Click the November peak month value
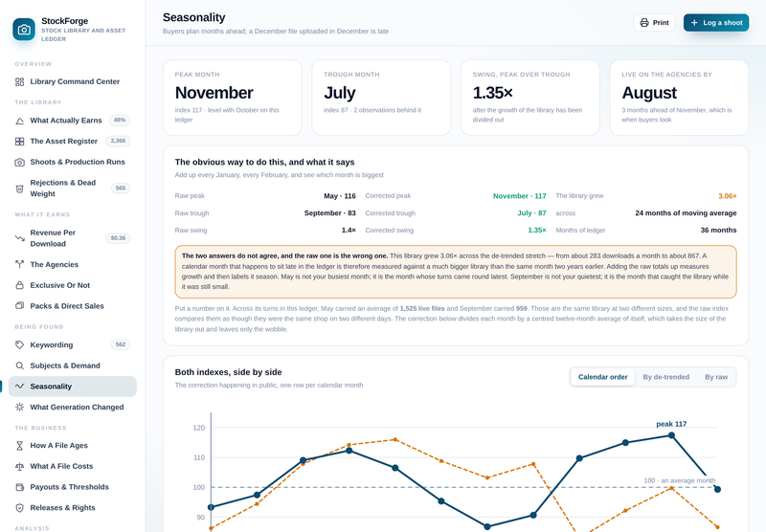This screenshot has width=766, height=532. 214,93
